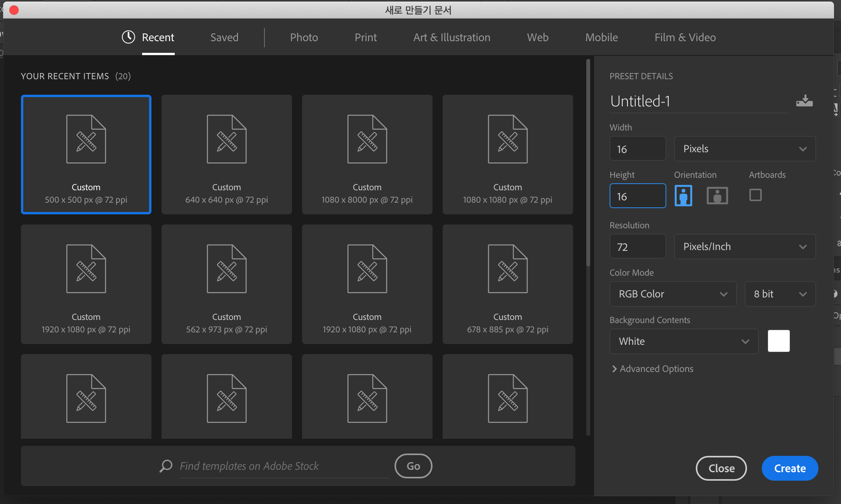This screenshot has height=504, width=841.
Task: Enable the Artboards checkbox
Action: pos(755,195)
